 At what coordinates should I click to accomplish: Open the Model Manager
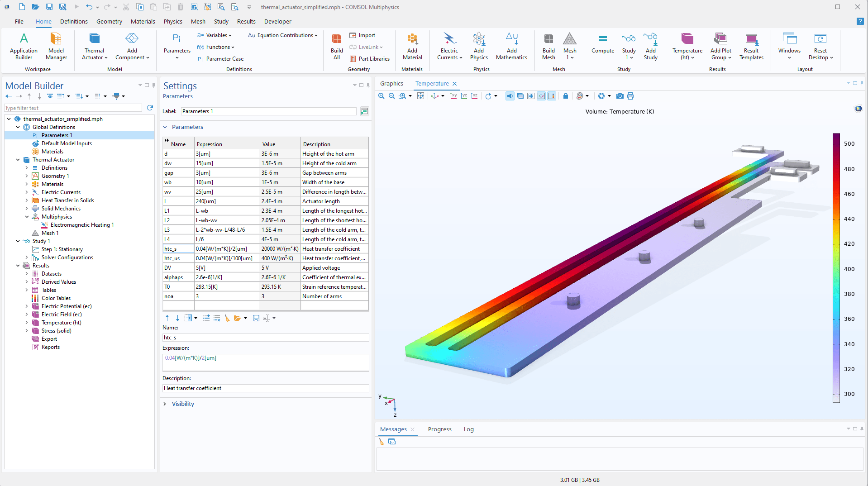pos(56,46)
